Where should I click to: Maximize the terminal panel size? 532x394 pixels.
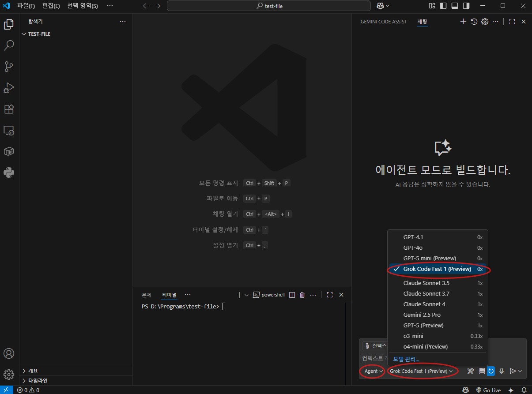coord(329,295)
